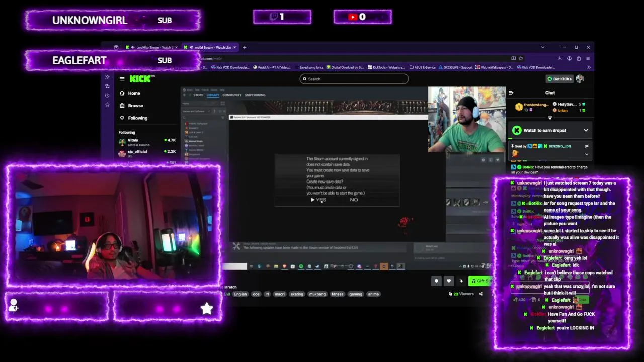Open thestewtang top gifter entry
Viewport: 644px width, 362px height.
click(x=532, y=107)
